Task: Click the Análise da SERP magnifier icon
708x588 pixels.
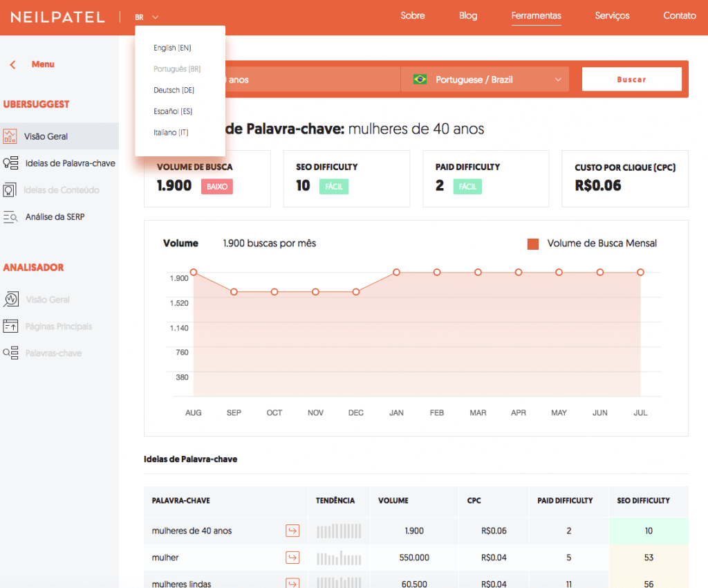Action: (10, 217)
